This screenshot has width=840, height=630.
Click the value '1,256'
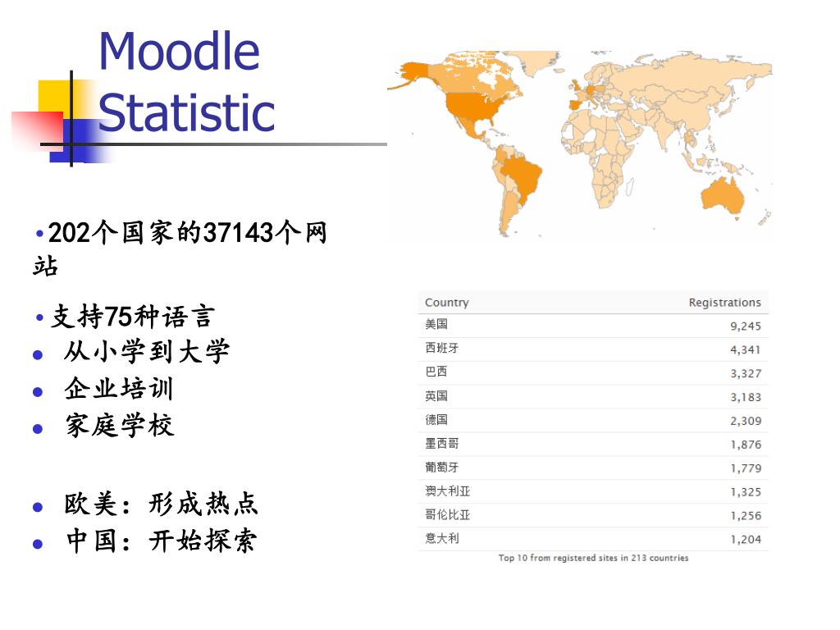point(745,516)
